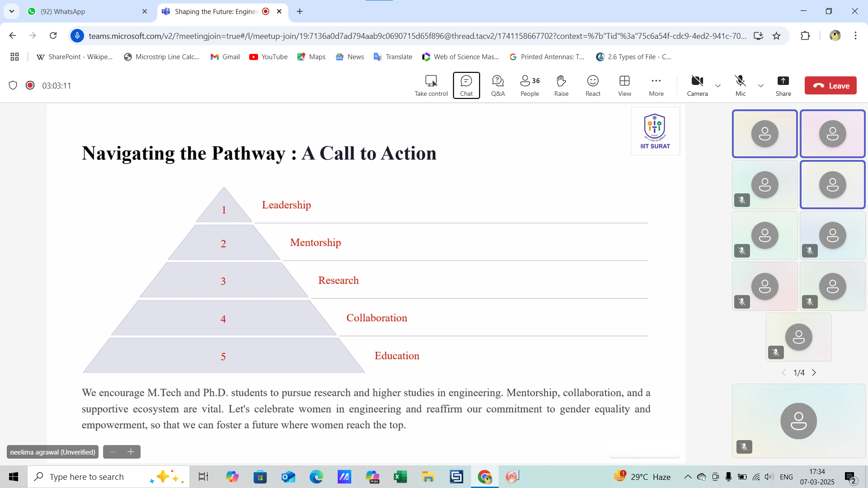Open the React emoji picker

593,85
